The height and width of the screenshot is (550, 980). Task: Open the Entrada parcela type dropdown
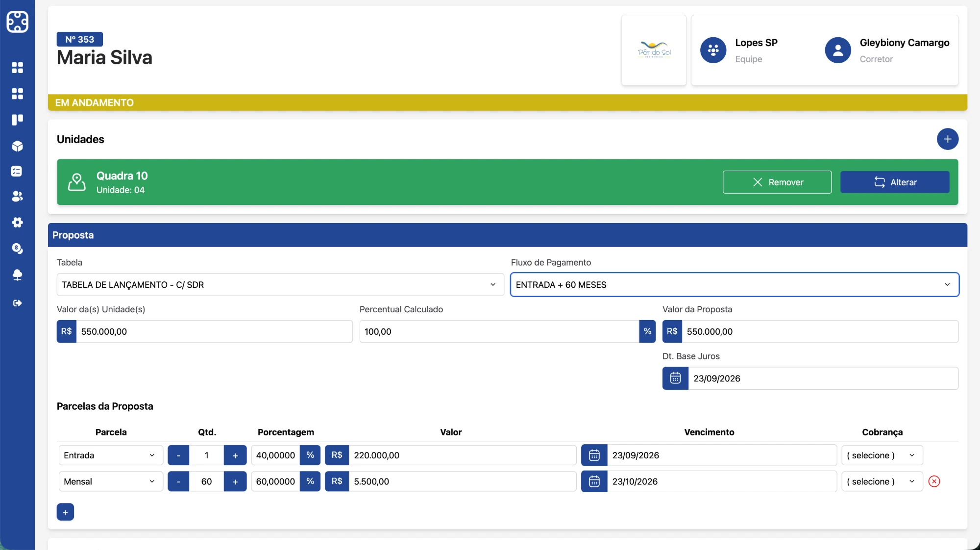[x=111, y=455]
